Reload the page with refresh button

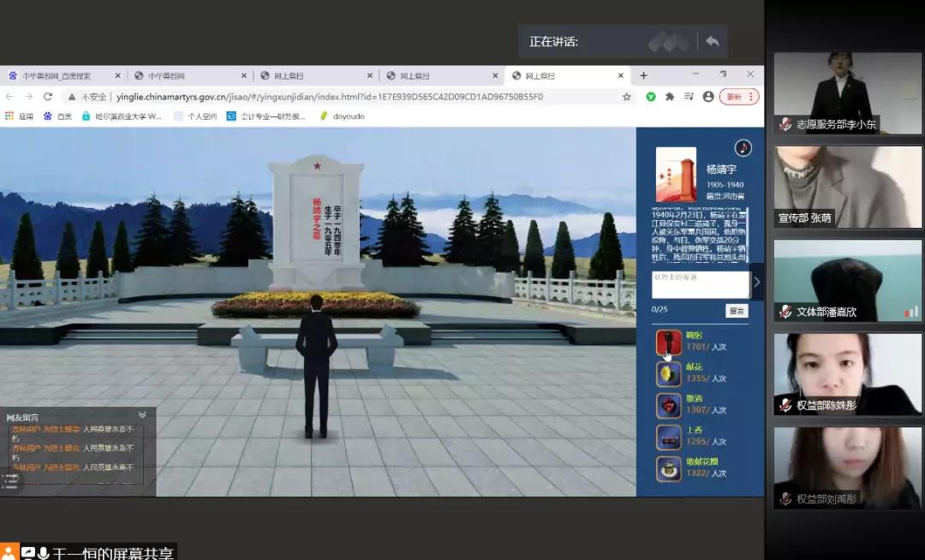pos(48,97)
